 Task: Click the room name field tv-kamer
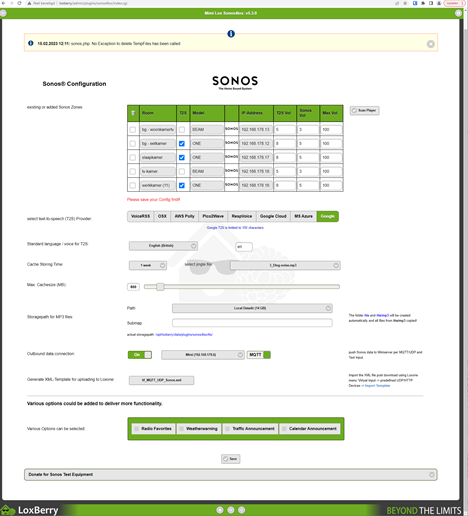tap(158, 171)
